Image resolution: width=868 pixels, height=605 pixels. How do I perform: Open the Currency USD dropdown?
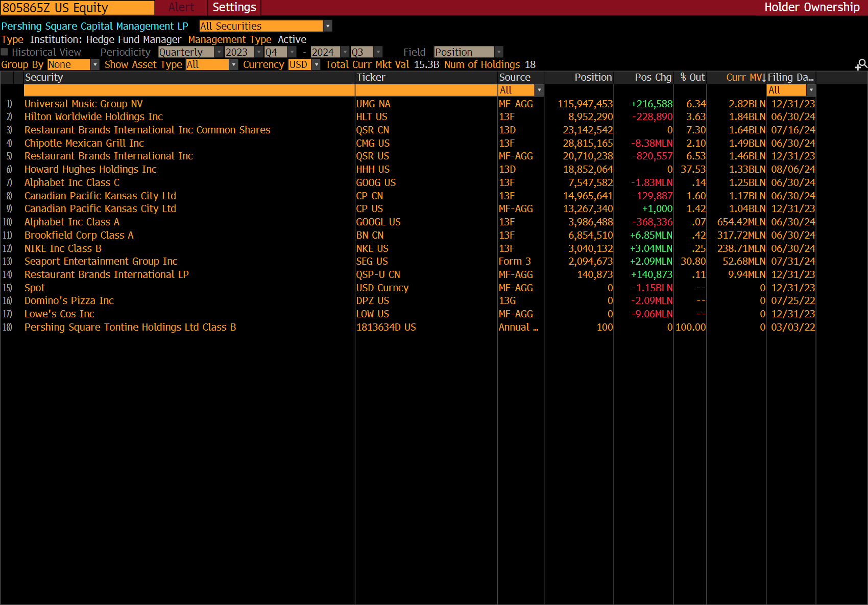point(304,64)
